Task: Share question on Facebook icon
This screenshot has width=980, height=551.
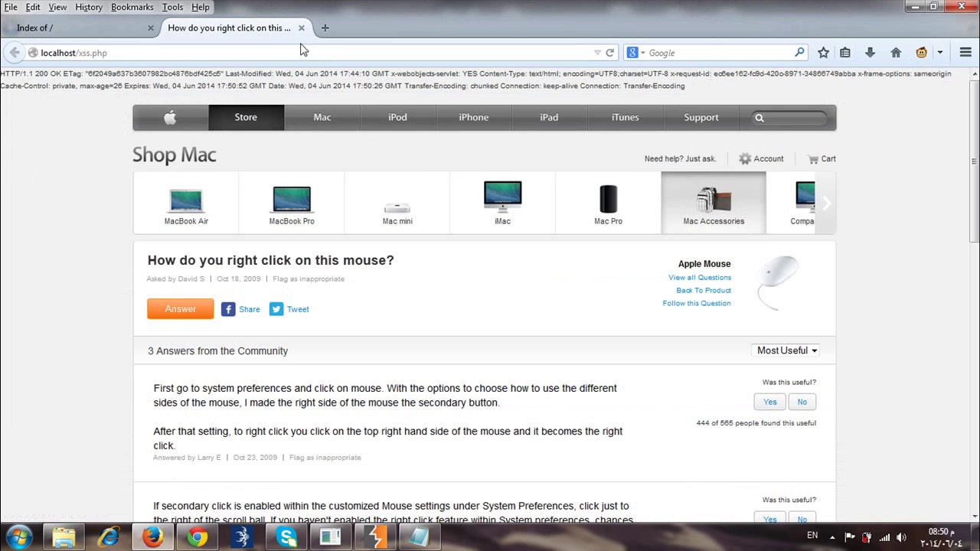Action: pos(228,309)
